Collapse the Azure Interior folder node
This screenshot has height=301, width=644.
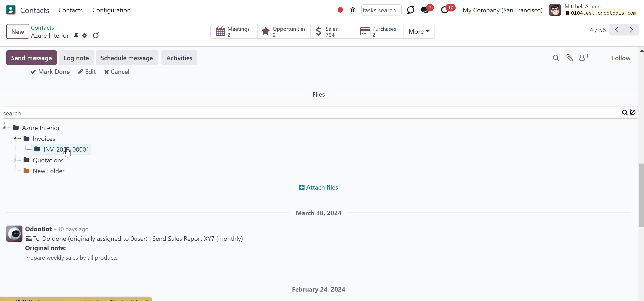4,127
